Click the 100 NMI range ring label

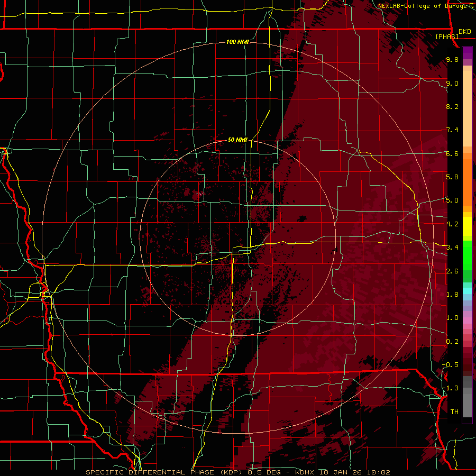[x=237, y=42]
